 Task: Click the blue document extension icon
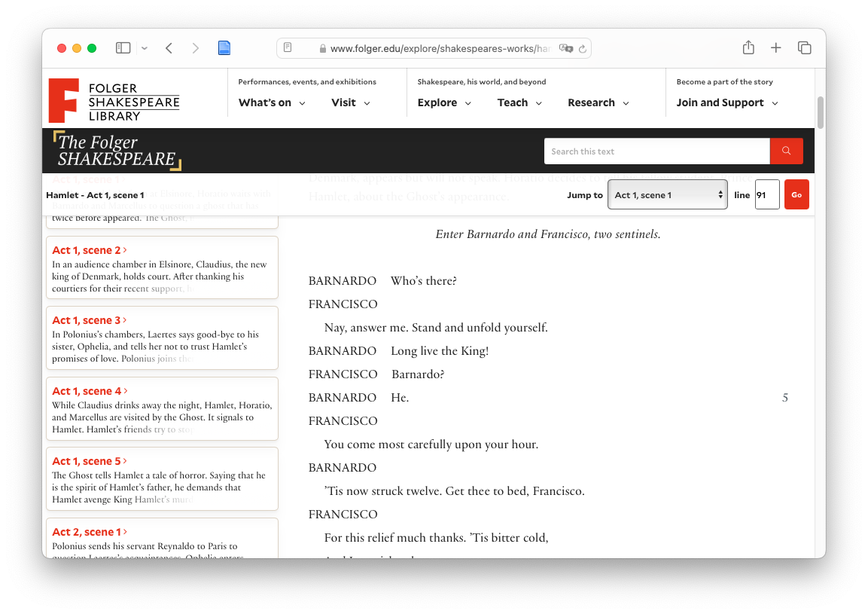(x=224, y=48)
